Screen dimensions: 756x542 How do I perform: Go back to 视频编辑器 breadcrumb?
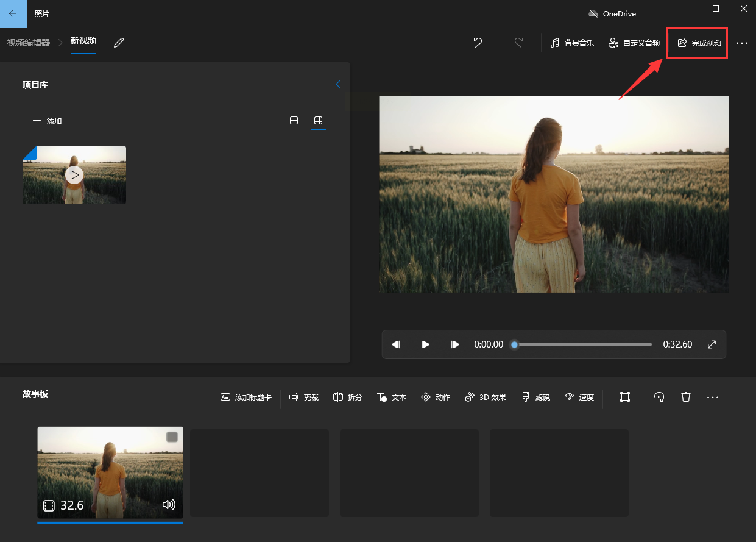[x=29, y=43]
